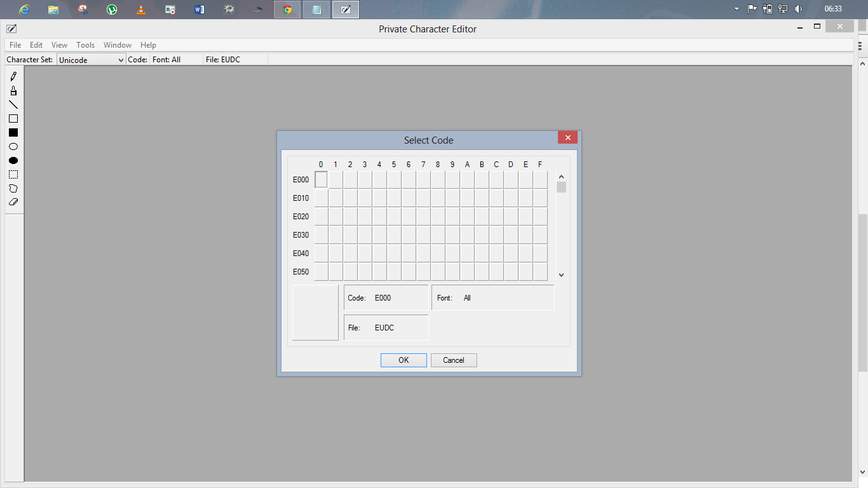Cancel the Select Code dialog
Screen dimensions: 868x488
pos(454,360)
